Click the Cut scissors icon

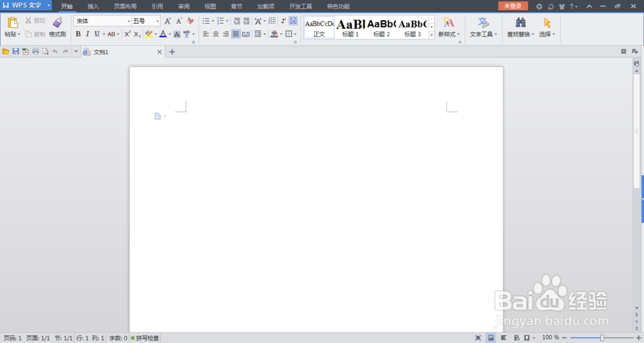[x=28, y=21]
